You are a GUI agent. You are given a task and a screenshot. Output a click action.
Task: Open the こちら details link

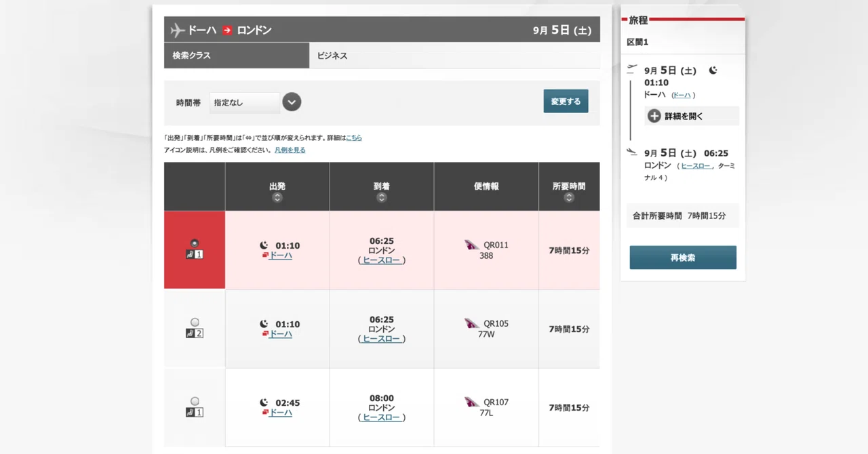click(354, 138)
